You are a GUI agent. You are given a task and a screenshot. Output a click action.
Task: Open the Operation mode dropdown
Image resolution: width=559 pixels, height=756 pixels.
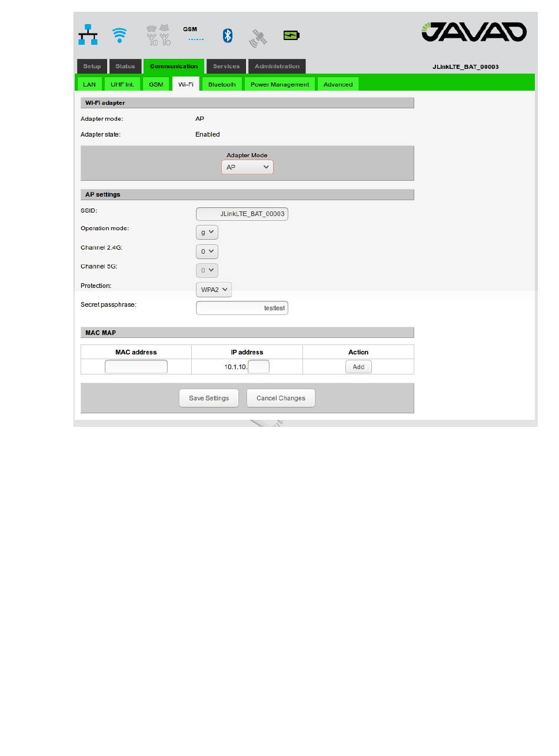click(x=207, y=232)
